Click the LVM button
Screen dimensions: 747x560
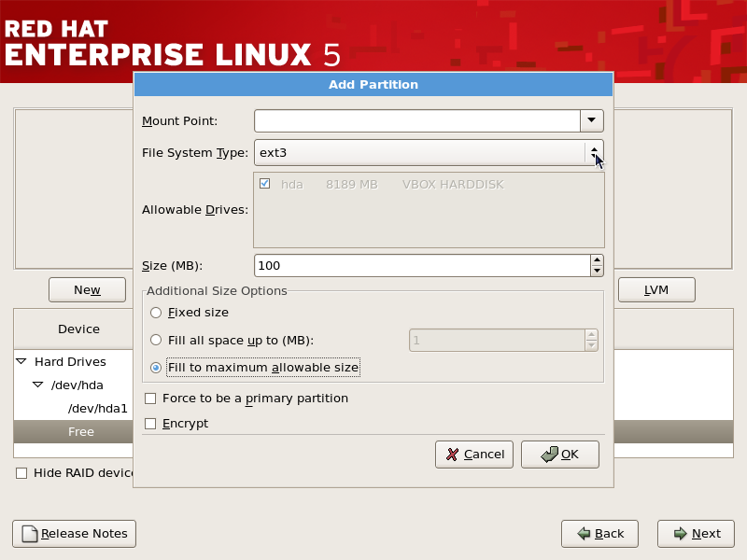pyautogui.click(x=656, y=289)
